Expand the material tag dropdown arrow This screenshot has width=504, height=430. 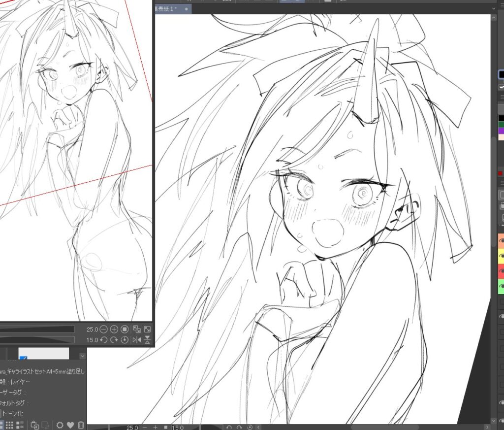[82, 356]
